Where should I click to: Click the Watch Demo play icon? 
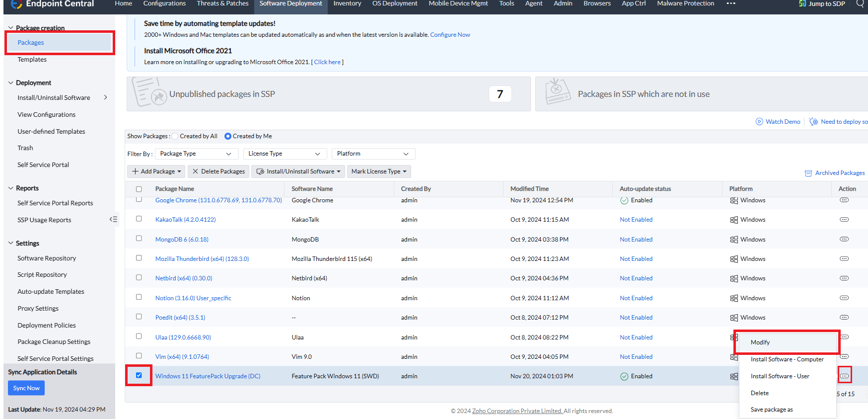point(759,122)
